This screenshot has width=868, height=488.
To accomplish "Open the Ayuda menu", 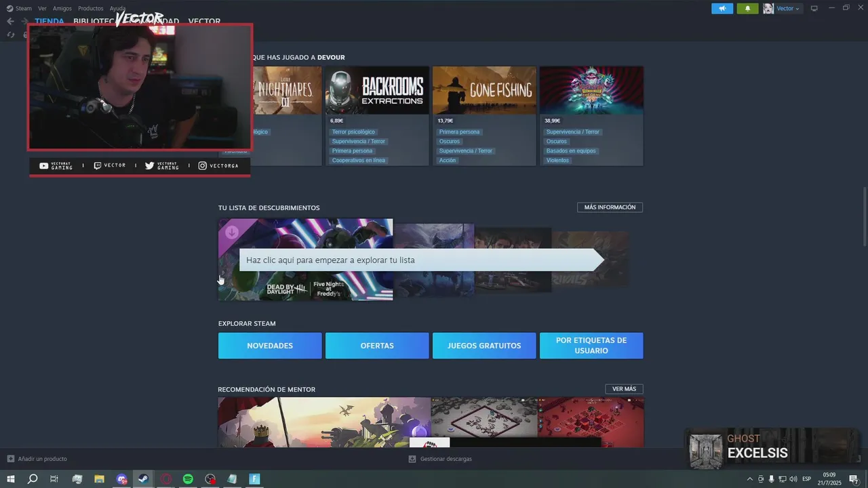I will pyautogui.click(x=117, y=8).
